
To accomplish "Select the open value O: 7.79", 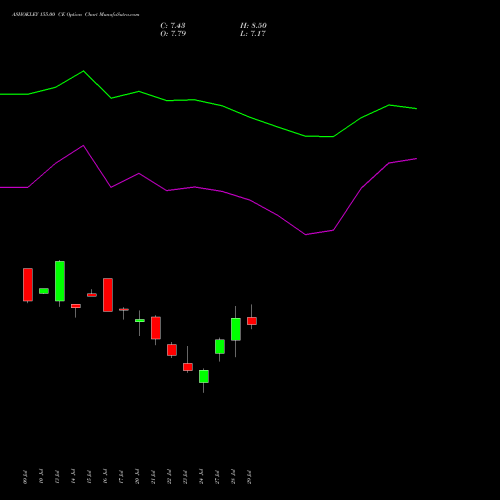I will click(173, 34).
